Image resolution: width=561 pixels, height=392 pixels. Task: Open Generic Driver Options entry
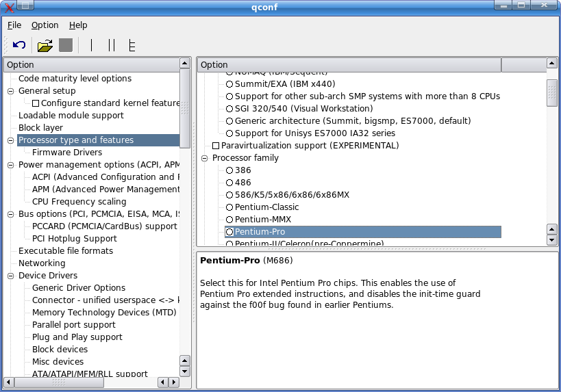click(79, 287)
